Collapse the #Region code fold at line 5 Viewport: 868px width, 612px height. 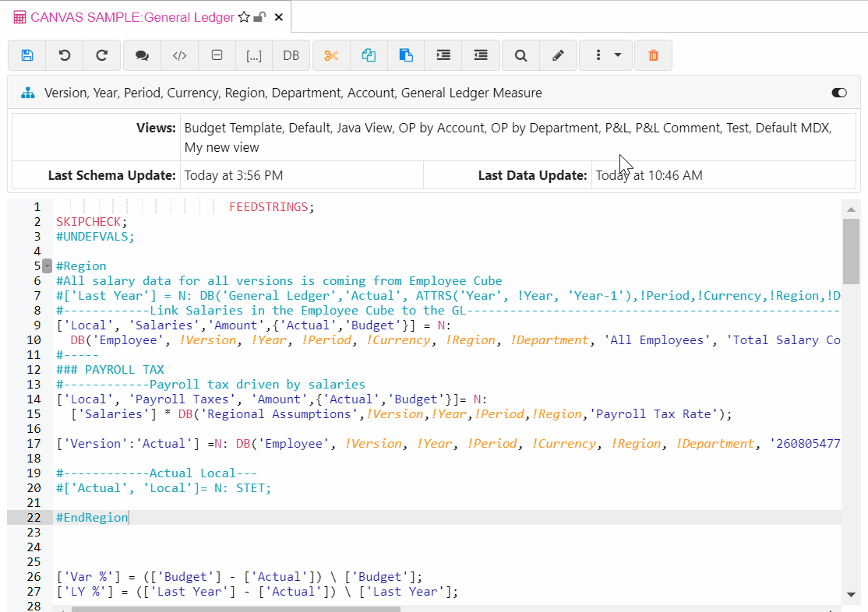[x=47, y=266]
